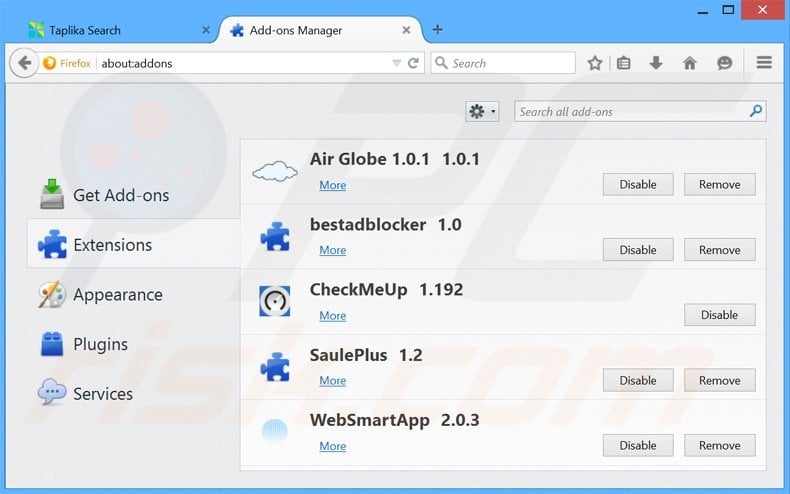Bookmark this page with the star icon
This screenshot has height=494, width=790.
point(595,63)
